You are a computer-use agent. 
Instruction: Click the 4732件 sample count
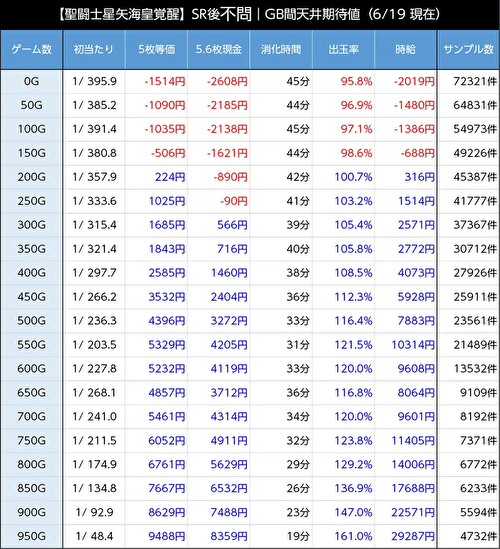(478, 536)
